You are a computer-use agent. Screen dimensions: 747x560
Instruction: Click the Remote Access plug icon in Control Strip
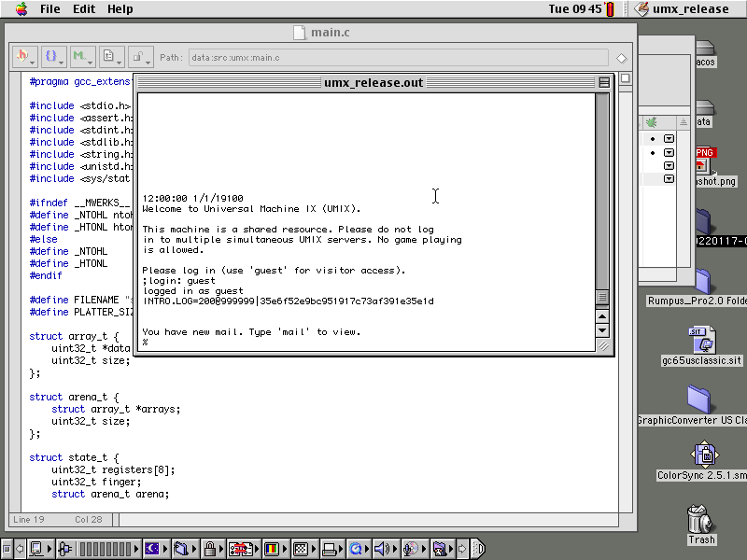(66, 549)
